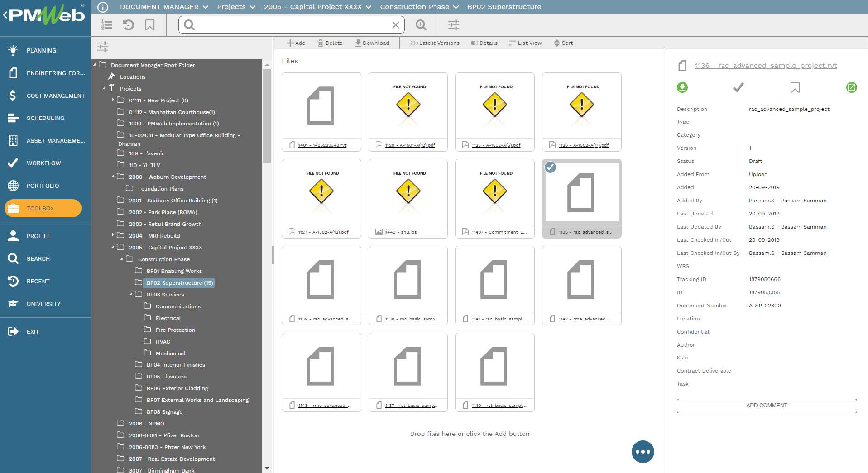Expand the 2004 - MRI Rebuild folder

click(x=113, y=235)
